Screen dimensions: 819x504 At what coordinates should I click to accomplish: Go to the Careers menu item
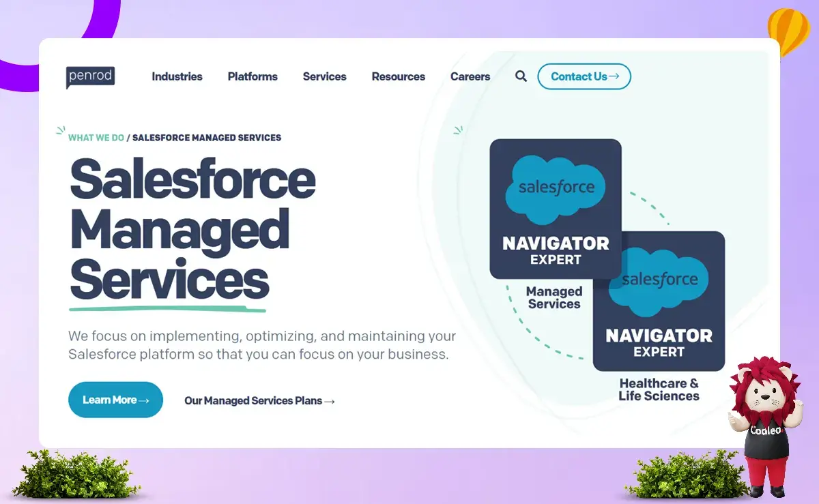[470, 76]
